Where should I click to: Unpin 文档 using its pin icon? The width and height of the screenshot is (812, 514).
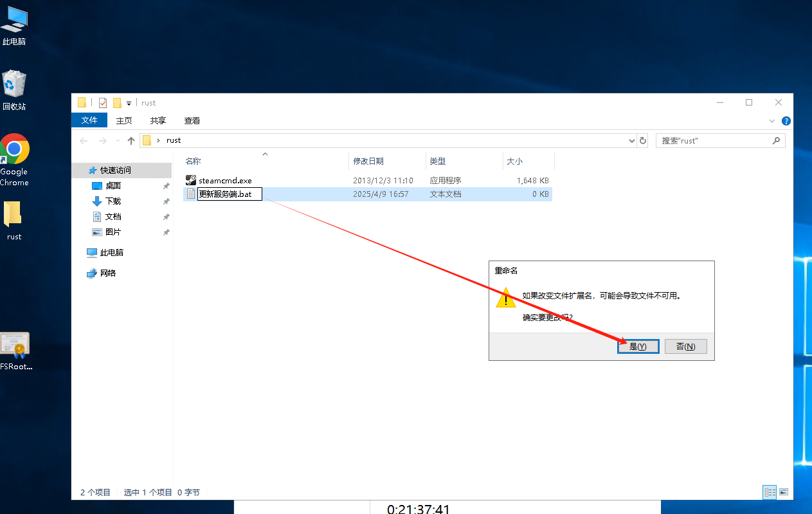tap(166, 217)
